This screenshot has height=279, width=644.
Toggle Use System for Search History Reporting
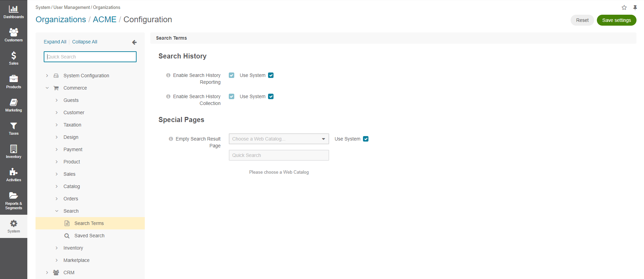click(271, 75)
